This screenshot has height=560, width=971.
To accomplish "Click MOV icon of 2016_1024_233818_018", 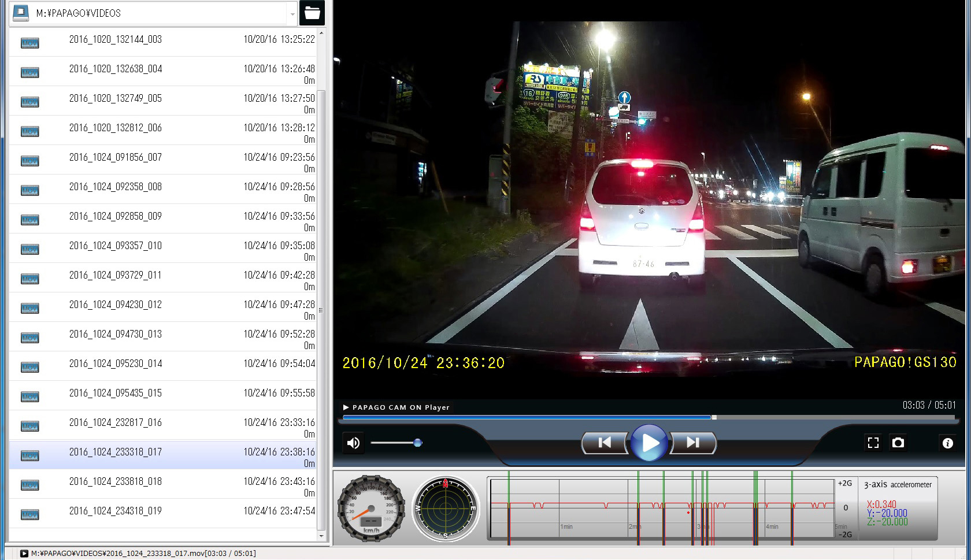I will point(29,485).
